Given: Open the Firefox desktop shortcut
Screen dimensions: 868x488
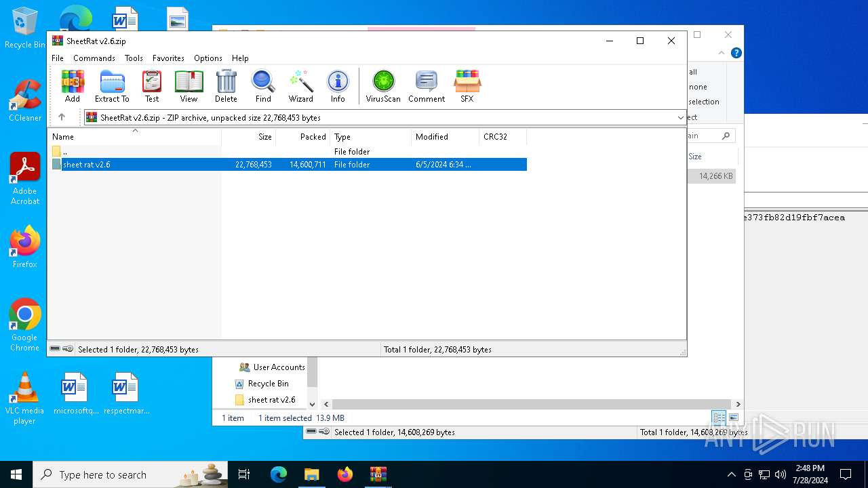Looking at the screenshot, I should pyautogui.click(x=25, y=247).
